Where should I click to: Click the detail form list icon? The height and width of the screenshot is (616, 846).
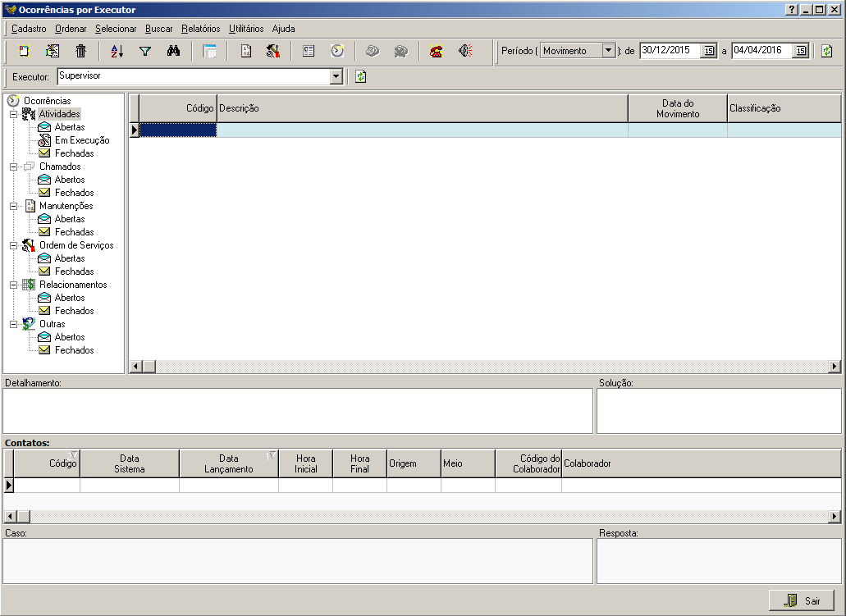tap(309, 51)
